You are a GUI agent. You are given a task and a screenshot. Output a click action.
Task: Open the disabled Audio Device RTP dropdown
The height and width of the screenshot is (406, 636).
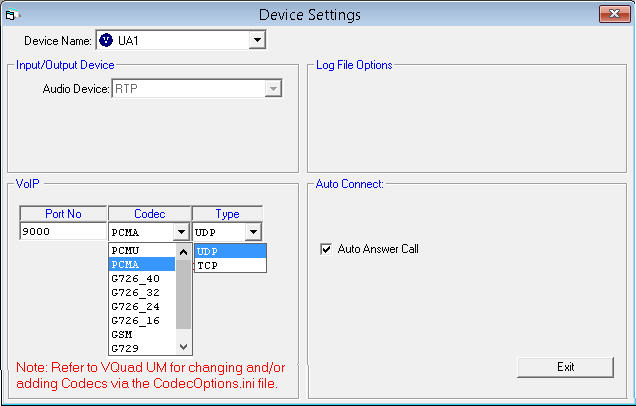[x=273, y=88]
